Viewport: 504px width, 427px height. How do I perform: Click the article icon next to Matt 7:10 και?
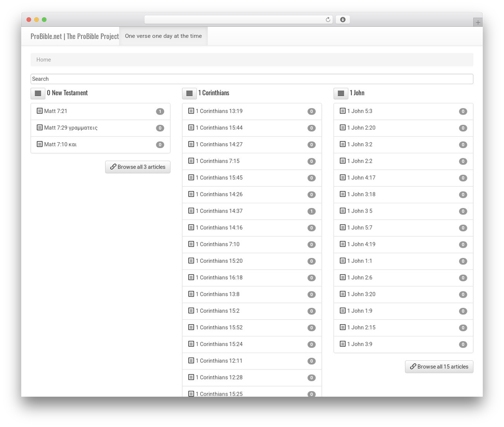click(x=39, y=144)
